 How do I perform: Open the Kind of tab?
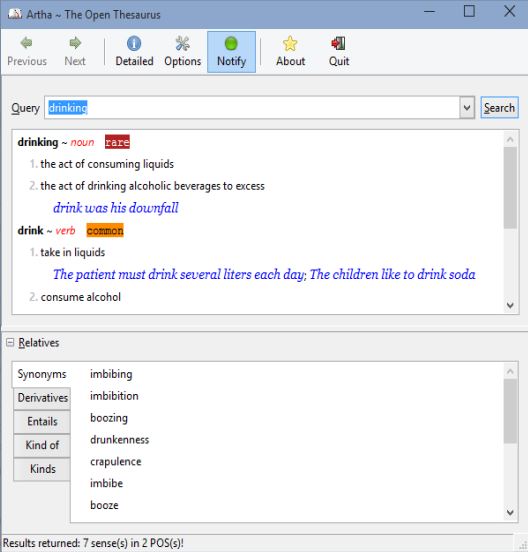click(x=42, y=445)
